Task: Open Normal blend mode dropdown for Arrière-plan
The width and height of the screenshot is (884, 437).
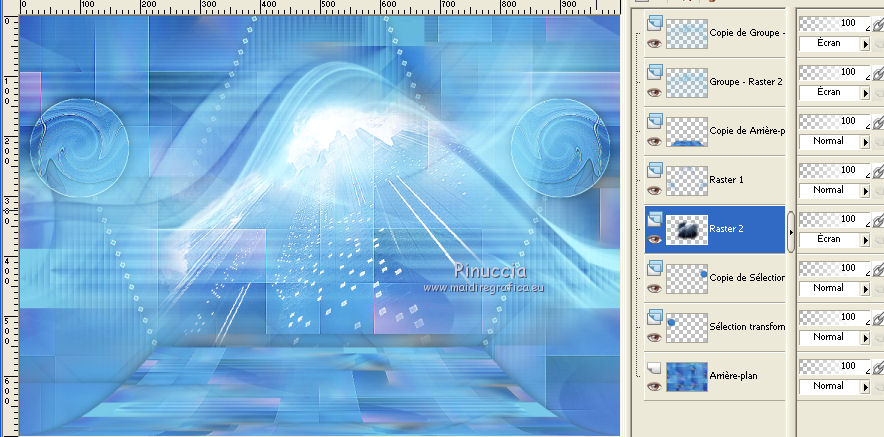Action: (835, 387)
